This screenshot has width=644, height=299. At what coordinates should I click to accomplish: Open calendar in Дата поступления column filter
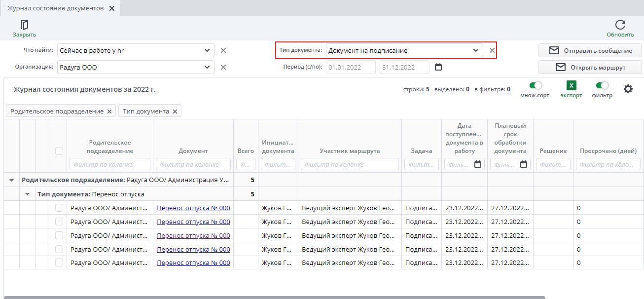pos(476,163)
